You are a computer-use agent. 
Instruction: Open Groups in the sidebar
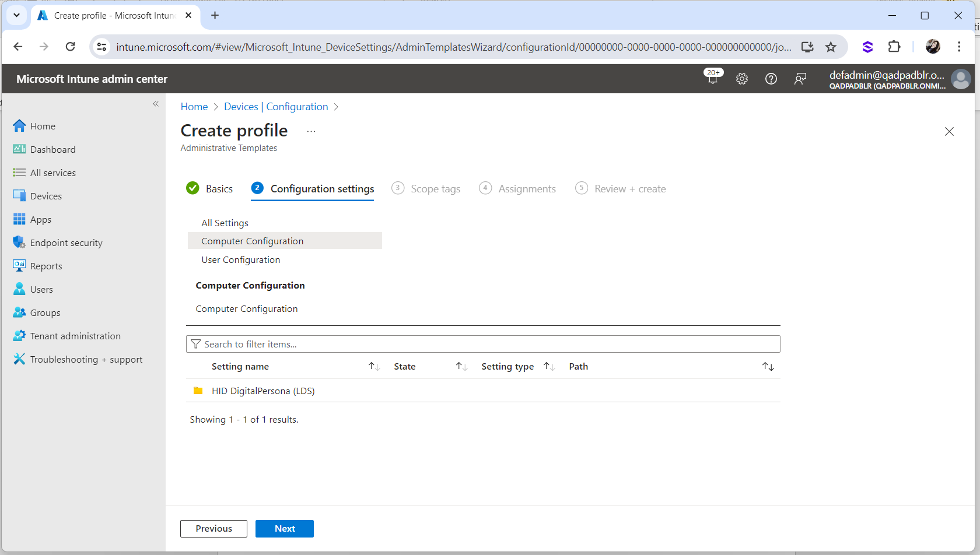(x=37, y=312)
